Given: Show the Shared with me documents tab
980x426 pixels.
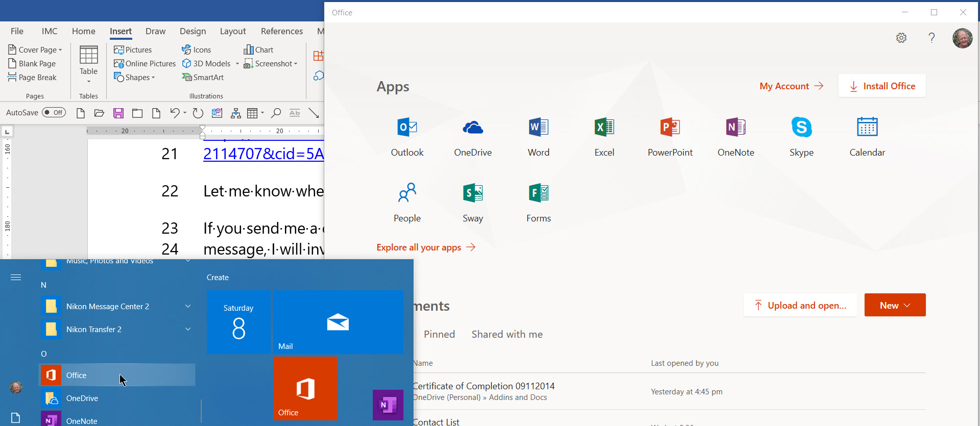Looking at the screenshot, I should pos(507,334).
